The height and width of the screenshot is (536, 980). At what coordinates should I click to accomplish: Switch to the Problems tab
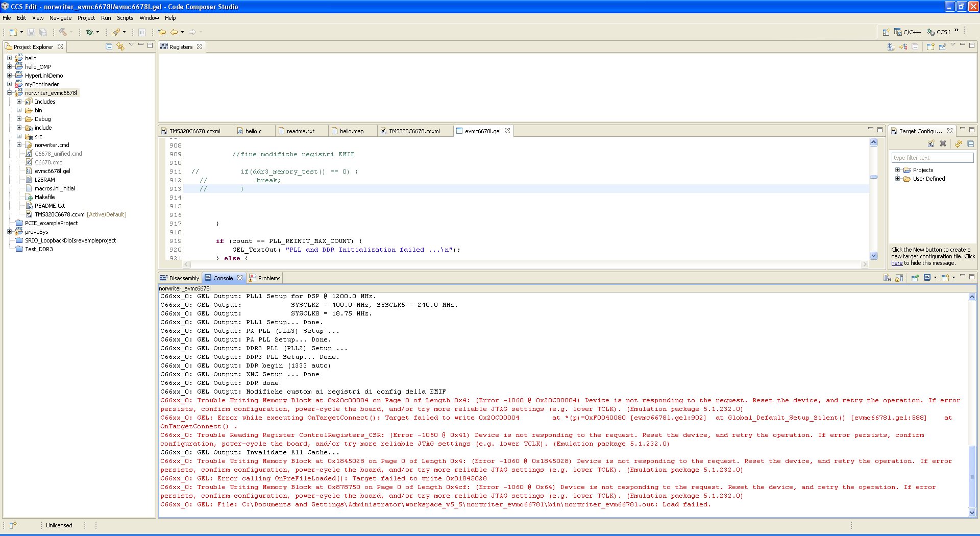point(264,278)
